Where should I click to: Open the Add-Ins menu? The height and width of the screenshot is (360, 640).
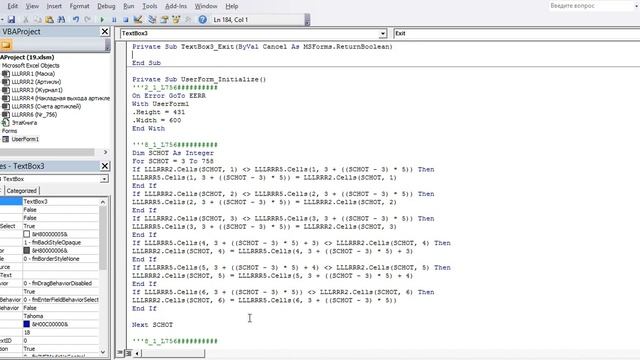(176, 6)
